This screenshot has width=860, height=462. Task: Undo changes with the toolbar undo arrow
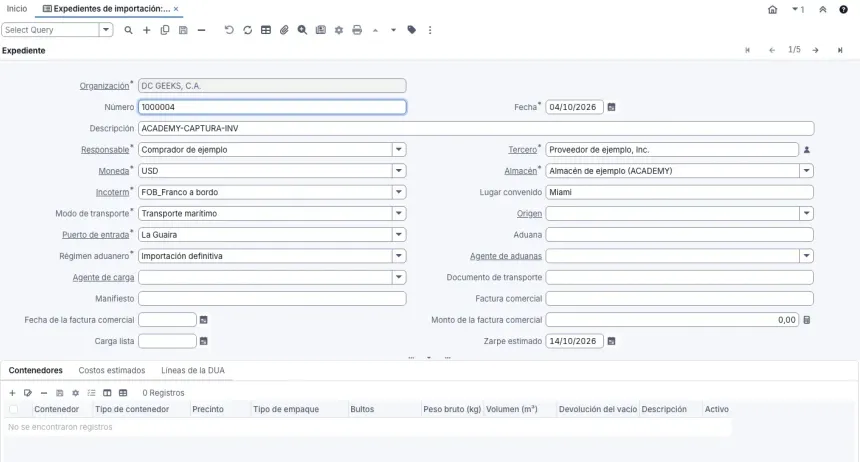click(x=229, y=30)
